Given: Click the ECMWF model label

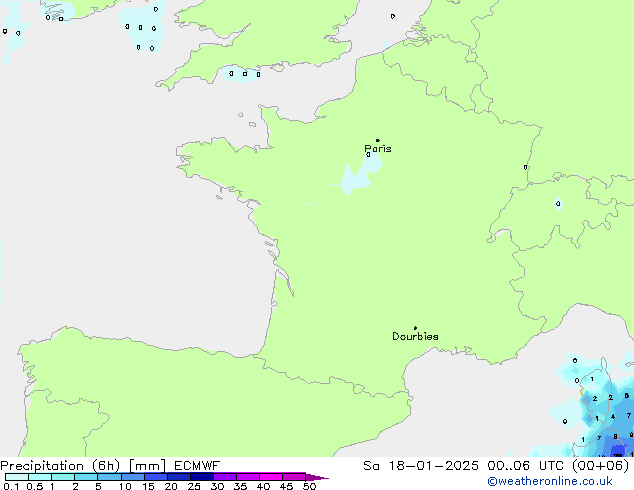Looking at the screenshot, I should click(200, 466).
